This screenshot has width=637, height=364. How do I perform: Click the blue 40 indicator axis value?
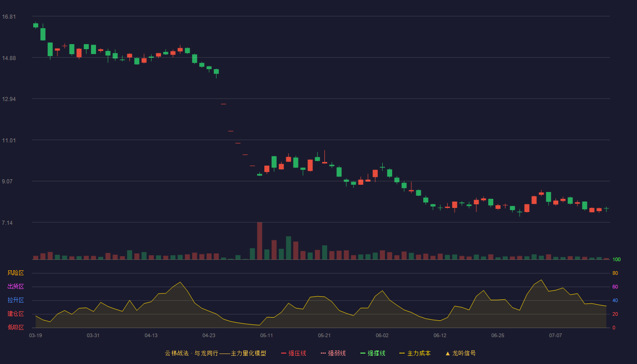coord(615,300)
